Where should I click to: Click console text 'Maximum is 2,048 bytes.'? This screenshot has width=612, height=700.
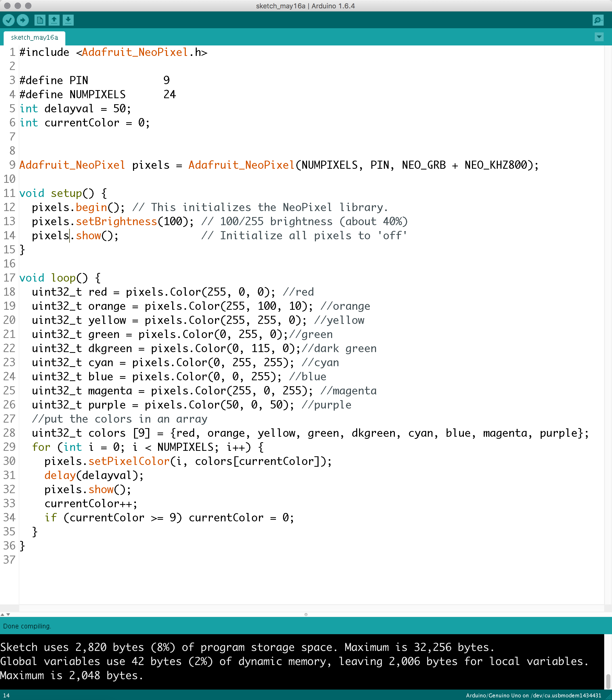coord(72,675)
